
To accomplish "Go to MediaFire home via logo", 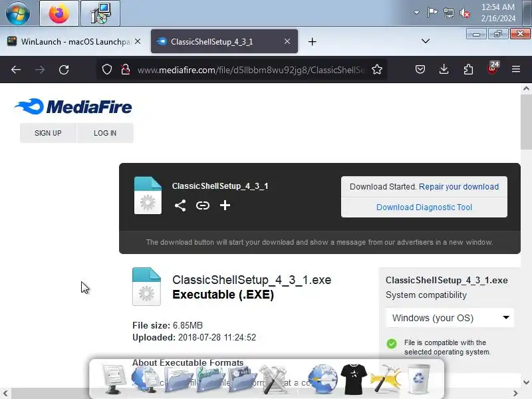I will (73, 106).
